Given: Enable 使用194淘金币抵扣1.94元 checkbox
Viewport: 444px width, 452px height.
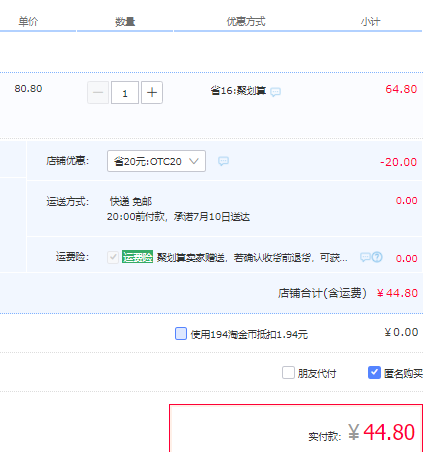Looking at the screenshot, I should [x=181, y=333].
